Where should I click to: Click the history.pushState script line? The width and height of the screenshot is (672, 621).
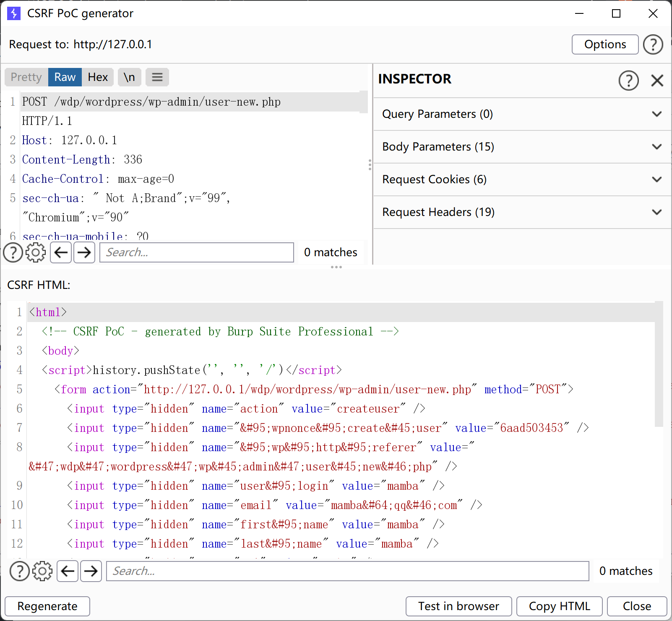pyautogui.click(x=192, y=370)
